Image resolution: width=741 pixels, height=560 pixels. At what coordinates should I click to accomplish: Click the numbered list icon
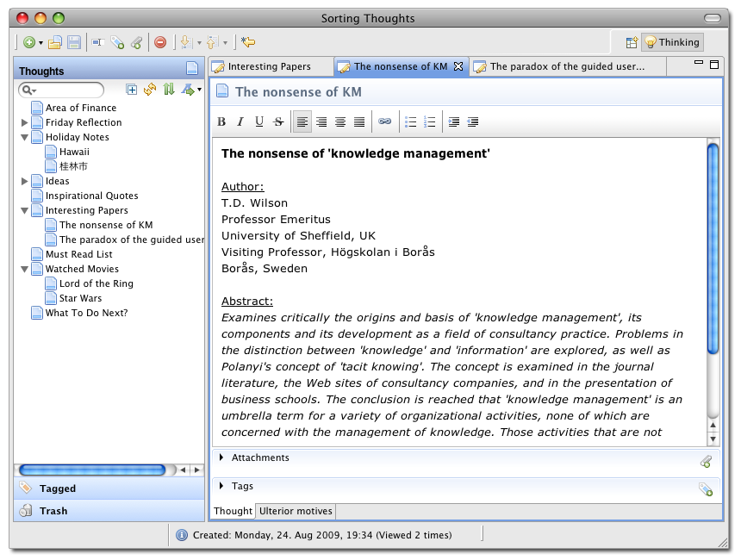coord(430,122)
